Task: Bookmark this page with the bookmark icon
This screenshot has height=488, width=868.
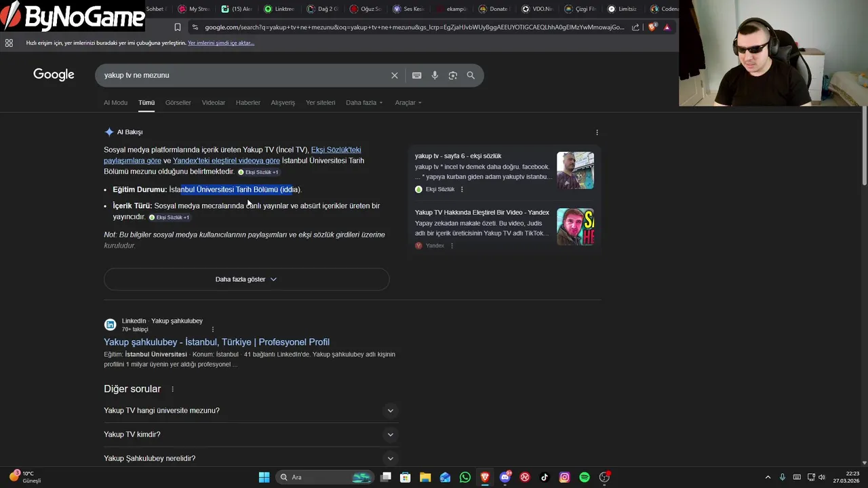Action: 177,27
